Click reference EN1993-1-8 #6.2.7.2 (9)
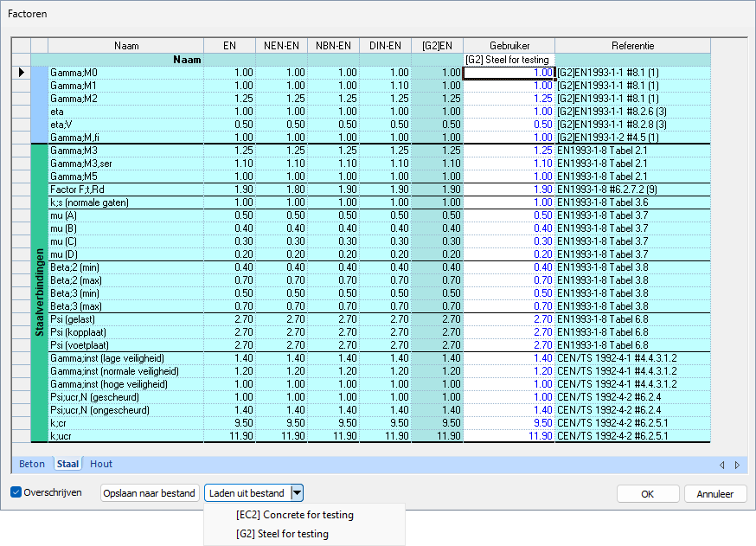 coord(607,189)
